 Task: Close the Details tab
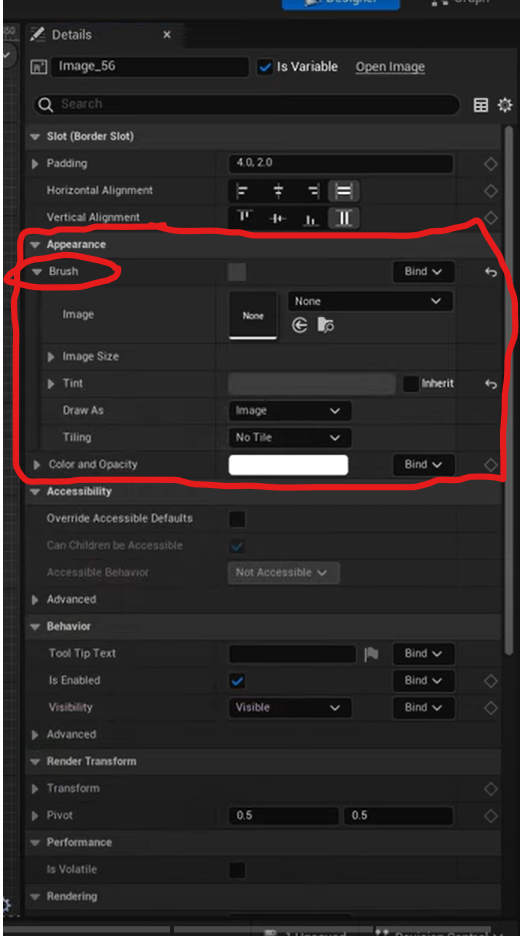167,35
